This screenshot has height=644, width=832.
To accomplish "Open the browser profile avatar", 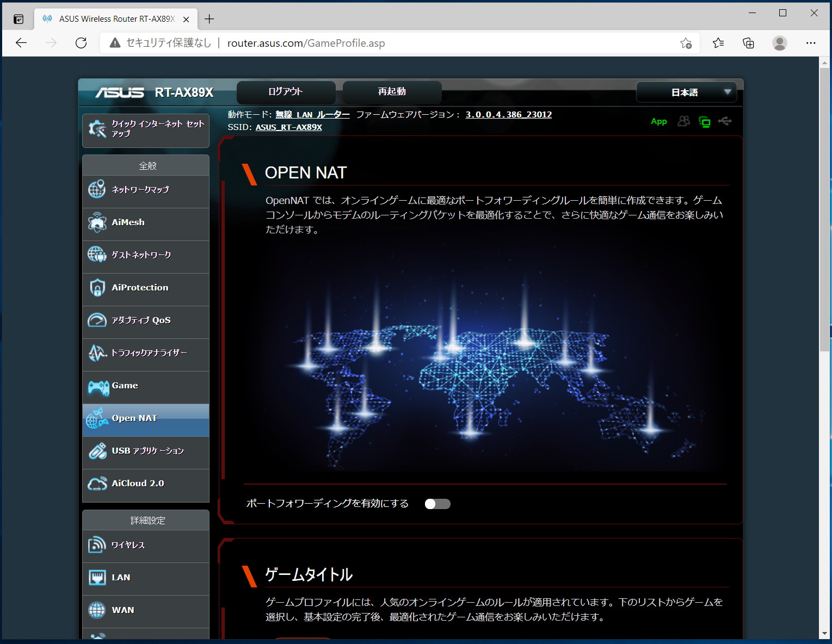I will tap(780, 43).
